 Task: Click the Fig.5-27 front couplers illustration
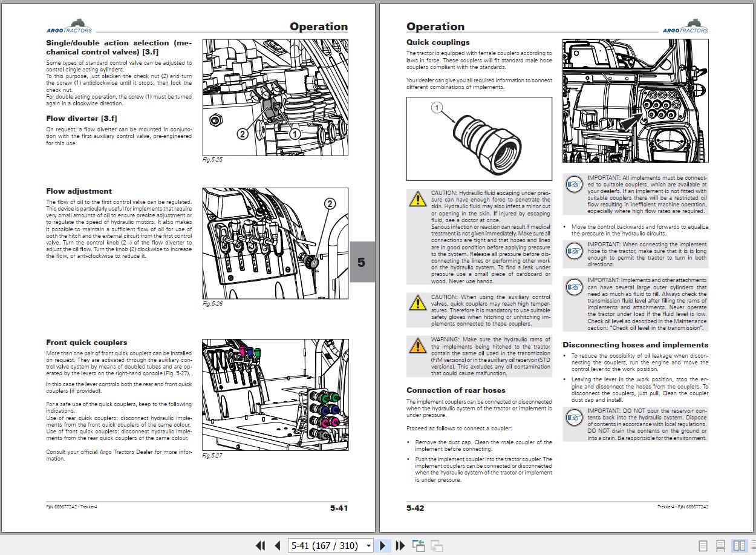pos(275,395)
